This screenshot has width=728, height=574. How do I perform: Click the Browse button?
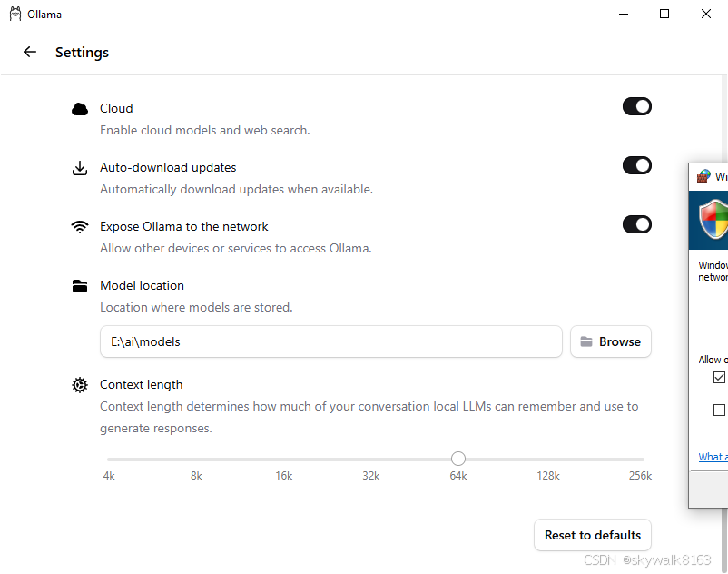click(610, 341)
